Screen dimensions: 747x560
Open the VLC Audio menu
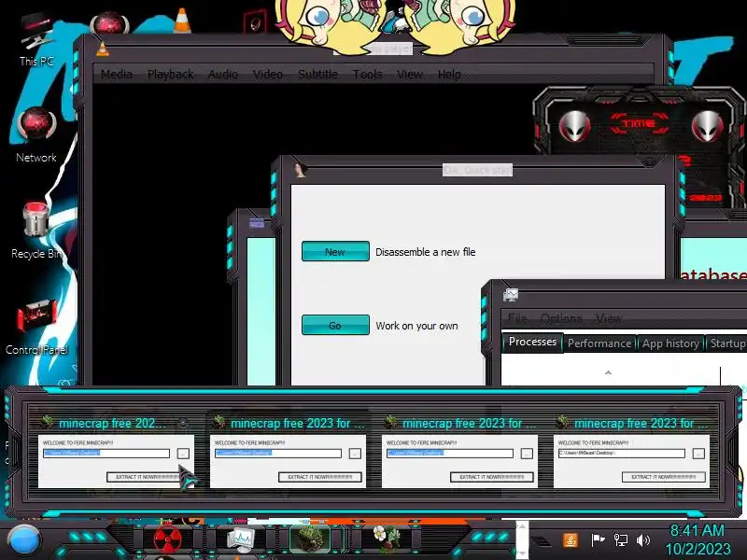click(223, 75)
